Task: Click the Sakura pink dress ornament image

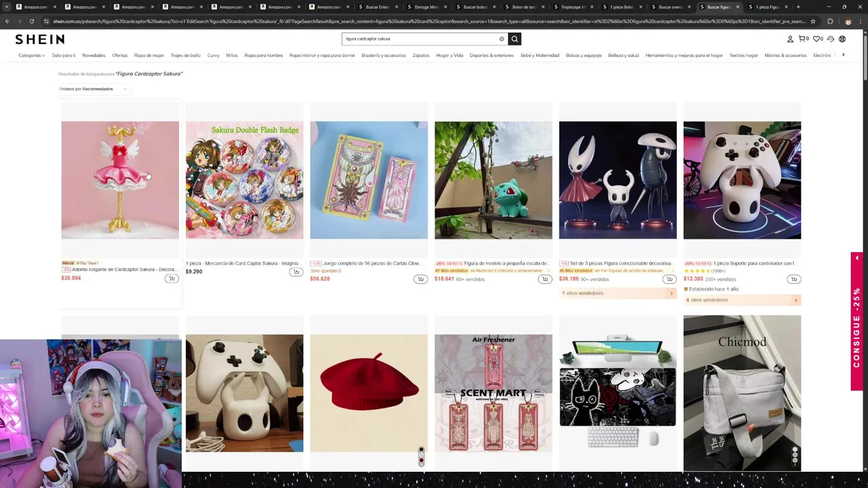Action: pos(120,180)
